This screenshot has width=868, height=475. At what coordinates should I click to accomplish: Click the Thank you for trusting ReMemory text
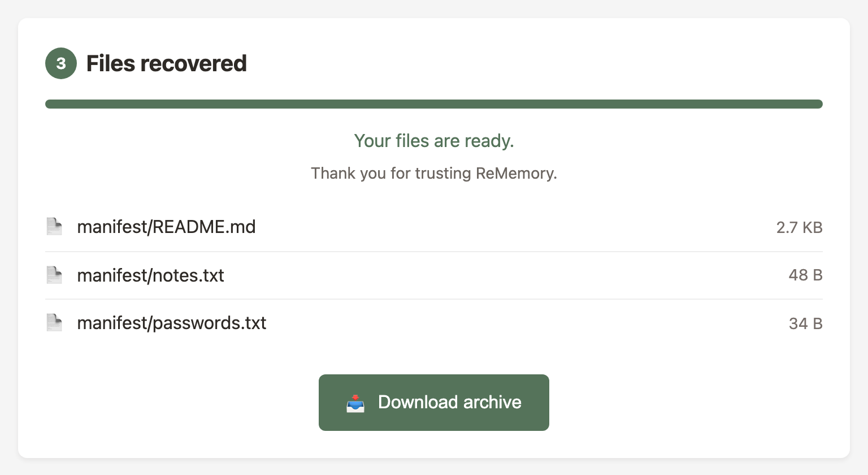coord(434,173)
